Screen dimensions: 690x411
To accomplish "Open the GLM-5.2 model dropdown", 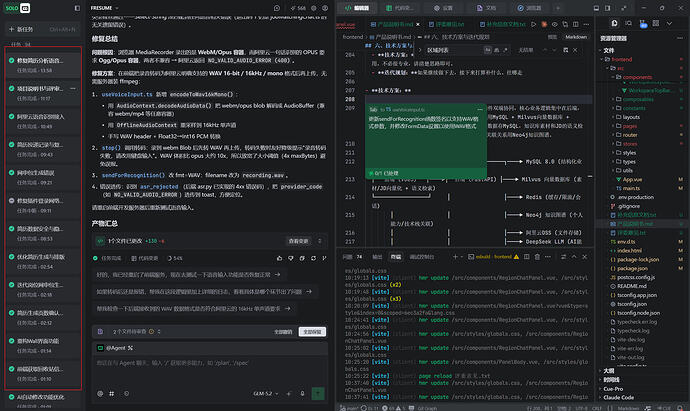I will pos(266,393).
